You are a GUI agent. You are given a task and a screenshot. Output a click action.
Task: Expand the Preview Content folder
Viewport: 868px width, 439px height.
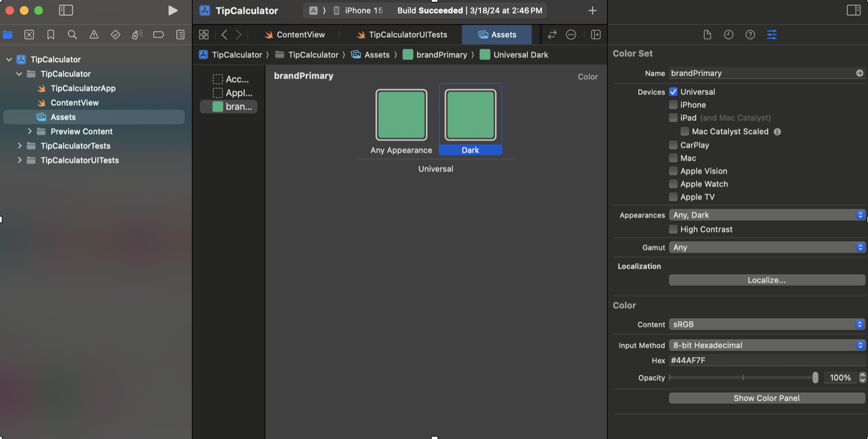(30, 131)
